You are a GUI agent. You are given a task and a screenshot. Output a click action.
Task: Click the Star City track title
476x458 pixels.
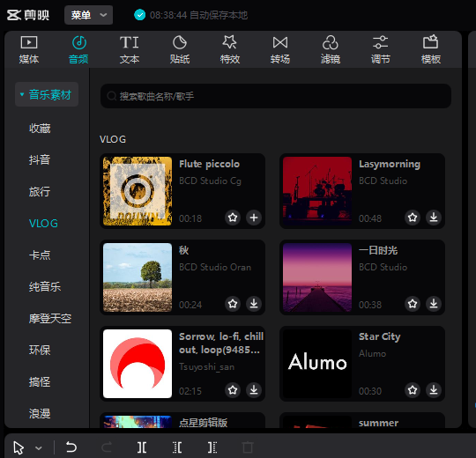coord(379,336)
